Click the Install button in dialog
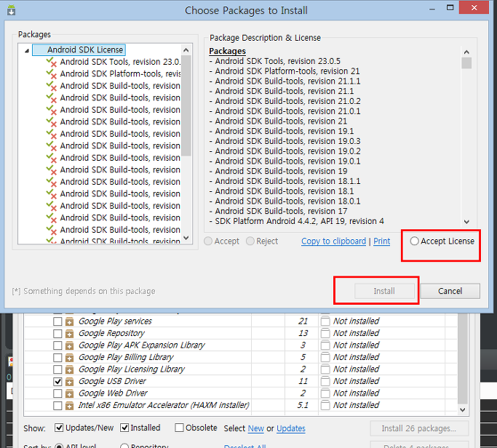The image size is (497, 448). pyautogui.click(x=384, y=291)
